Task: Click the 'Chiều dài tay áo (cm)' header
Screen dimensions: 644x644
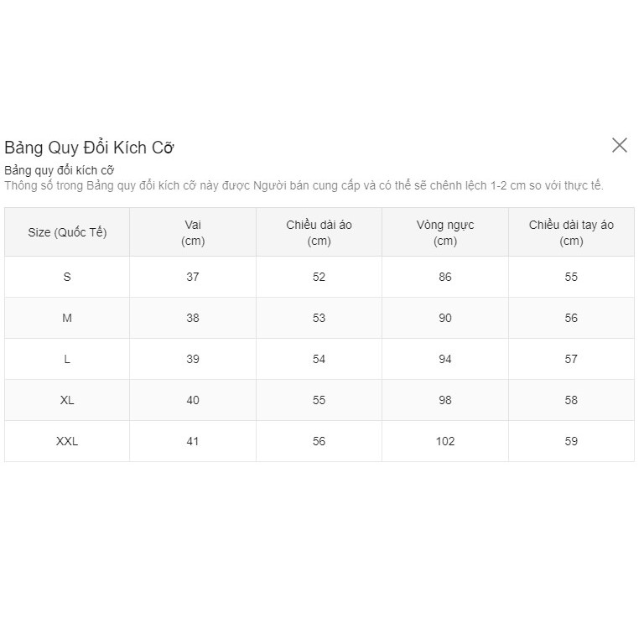Action: [x=571, y=232]
